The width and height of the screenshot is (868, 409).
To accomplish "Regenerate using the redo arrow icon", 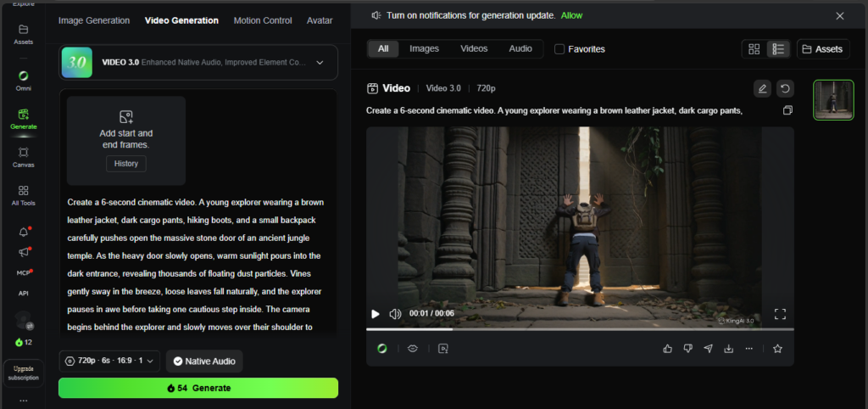I will pos(785,88).
